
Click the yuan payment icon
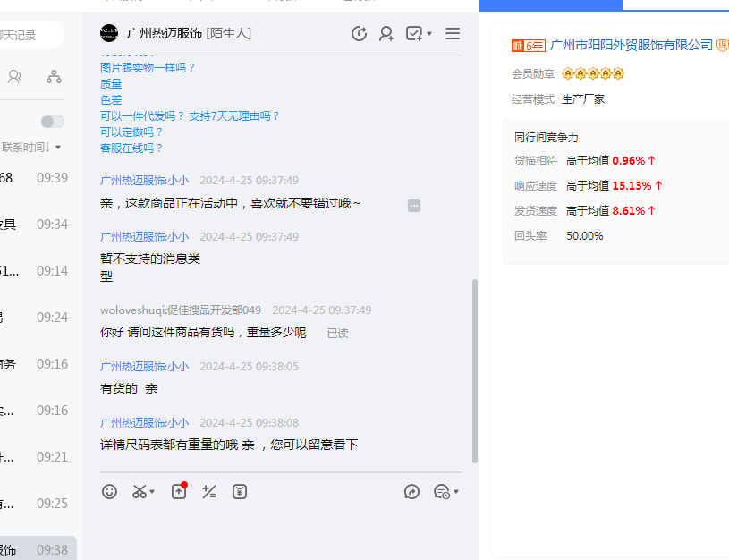[x=240, y=491]
